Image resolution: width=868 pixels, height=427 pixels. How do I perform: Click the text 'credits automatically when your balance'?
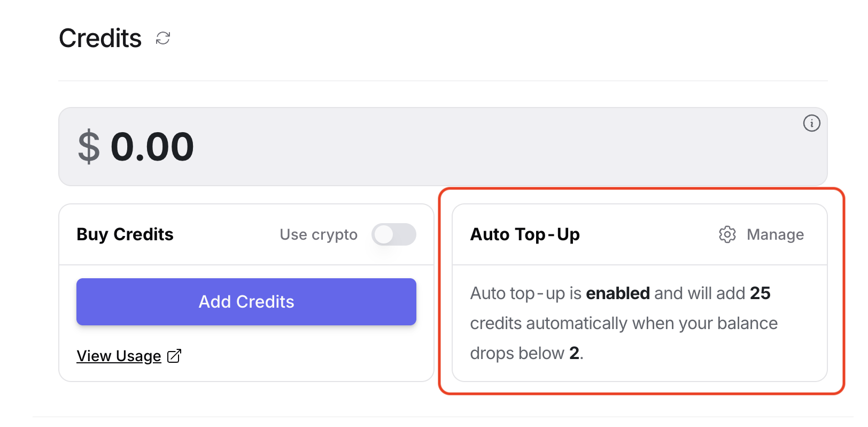tap(624, 323)
